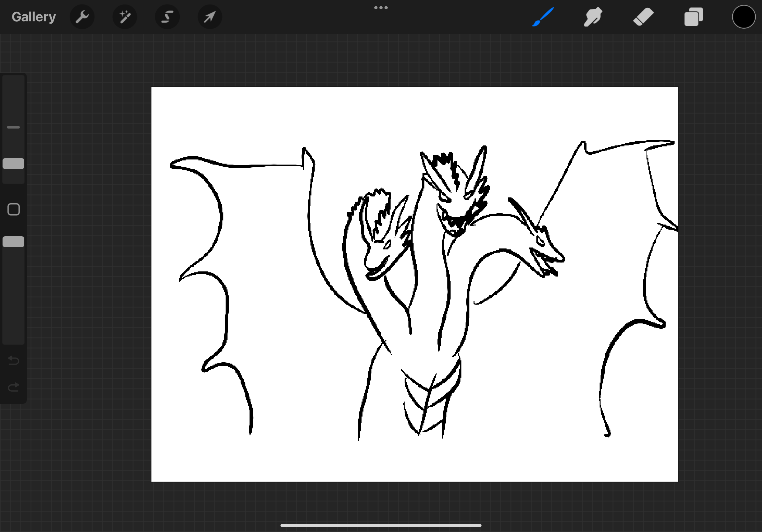Tap the square modify button on sidebar
Screen dimensions: 762x532
click(x=14, y=209)
